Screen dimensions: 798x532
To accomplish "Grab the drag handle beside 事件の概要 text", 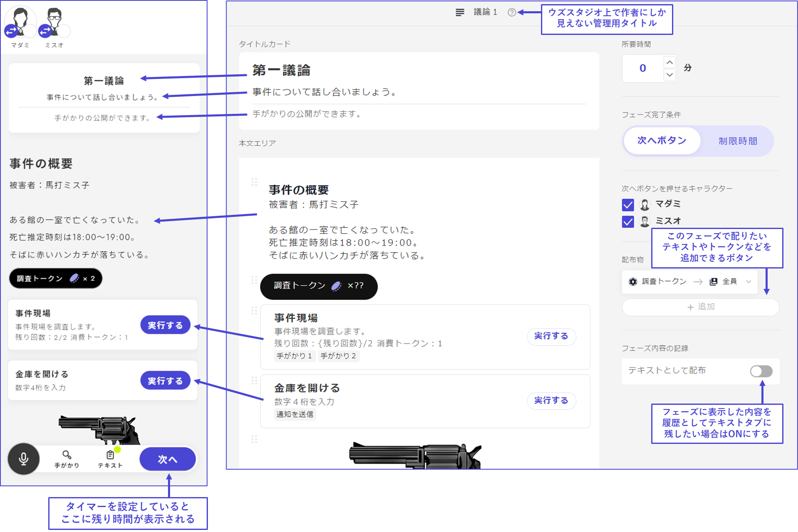I will [x=254, y=182].
